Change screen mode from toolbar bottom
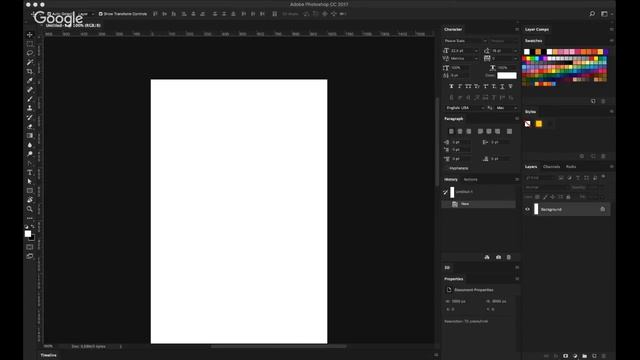The image size is (640, 360). pos(30,256)
